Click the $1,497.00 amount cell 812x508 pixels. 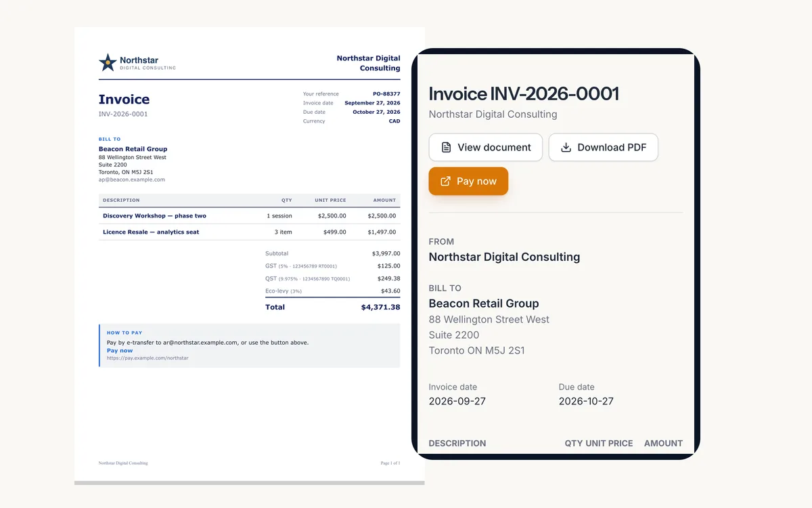(x=382, y=232)
